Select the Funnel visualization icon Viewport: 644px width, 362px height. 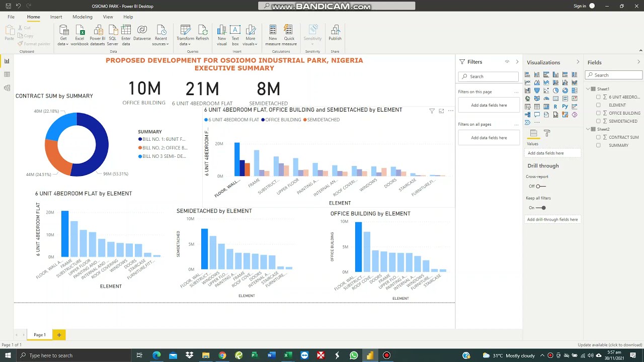point(537,90)
